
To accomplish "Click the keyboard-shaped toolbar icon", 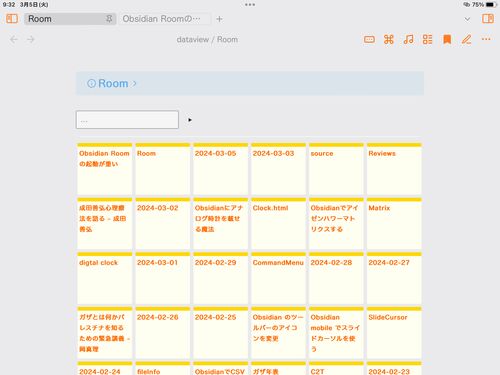I will coord(369,40).
